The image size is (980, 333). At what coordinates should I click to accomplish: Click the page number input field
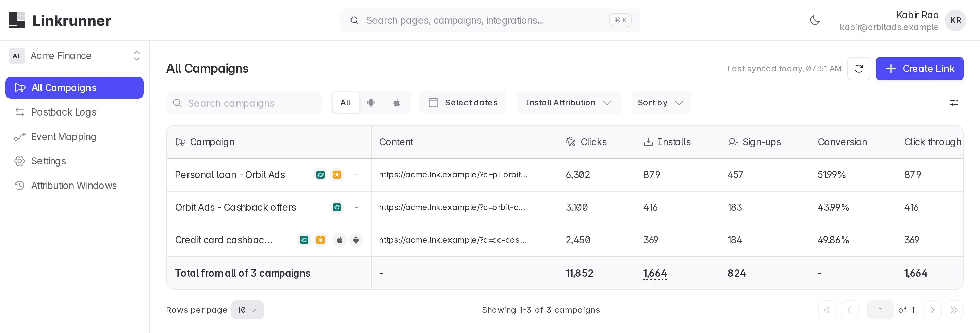pyautogui.click(x=880, y=310)
